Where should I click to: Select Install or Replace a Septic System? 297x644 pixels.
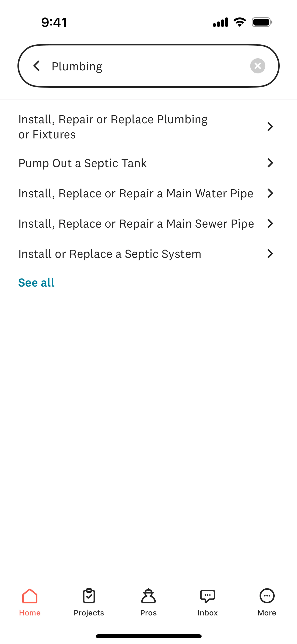click(110, 254)
